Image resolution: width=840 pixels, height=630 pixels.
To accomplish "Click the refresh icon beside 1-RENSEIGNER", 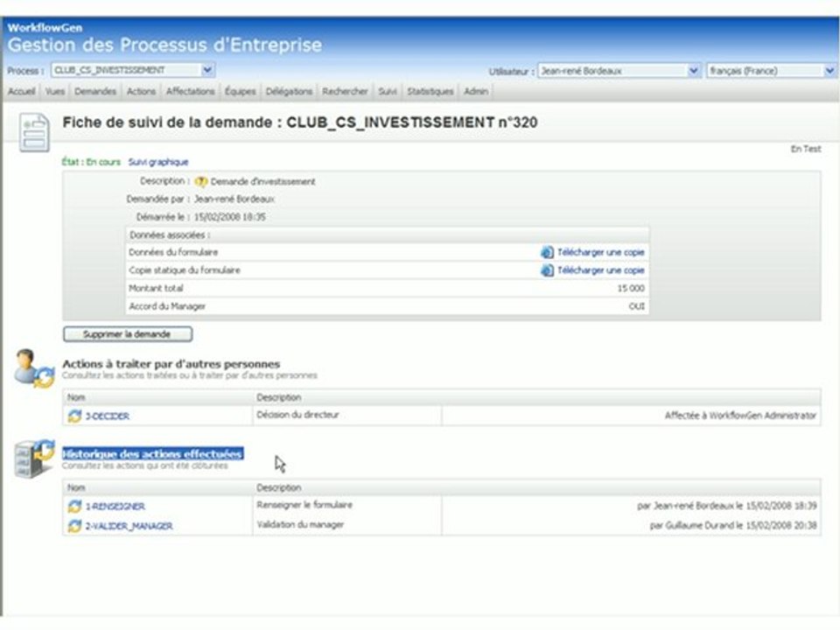I will [74, 506].
